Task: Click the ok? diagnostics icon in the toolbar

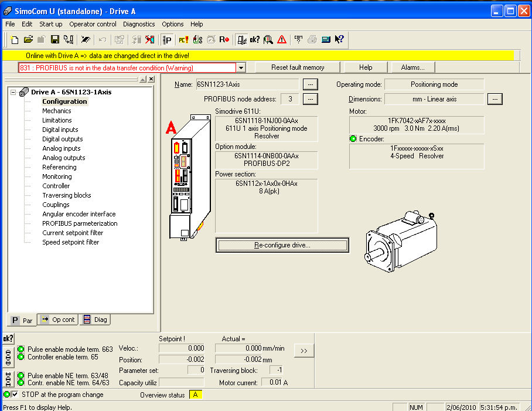Action: click(255, 40)
